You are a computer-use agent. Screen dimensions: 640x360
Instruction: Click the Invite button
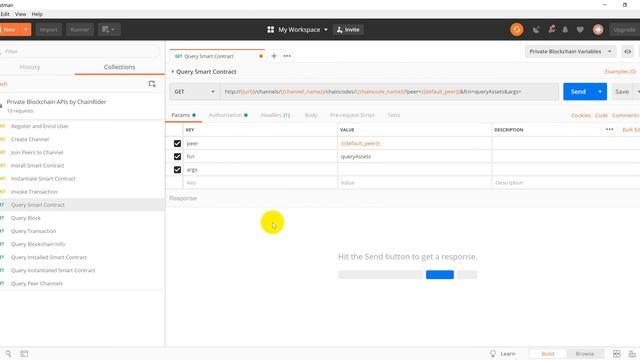click(x=348, y=29)
